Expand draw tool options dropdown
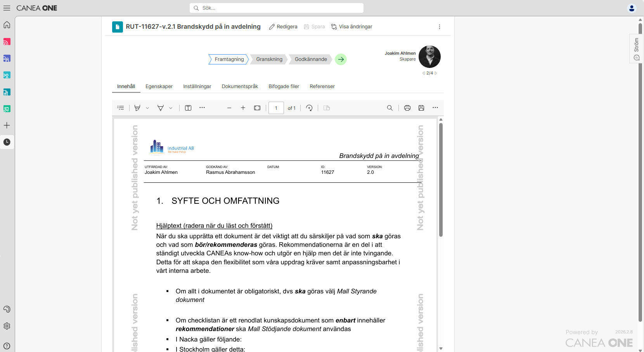The image size is (644, 352). click(171, 108)
